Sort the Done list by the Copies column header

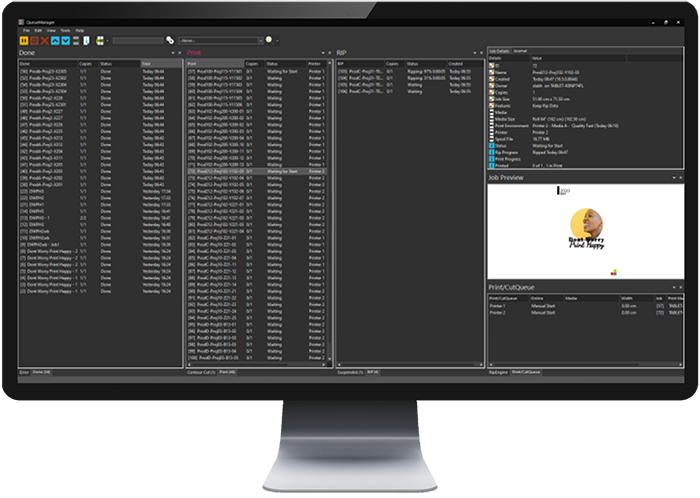click(x=86, y=62)
